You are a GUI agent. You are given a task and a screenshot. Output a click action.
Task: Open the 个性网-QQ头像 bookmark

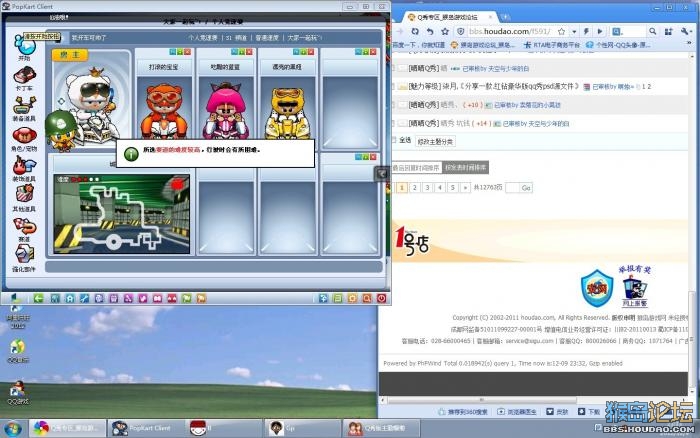[x=617, y=45]
